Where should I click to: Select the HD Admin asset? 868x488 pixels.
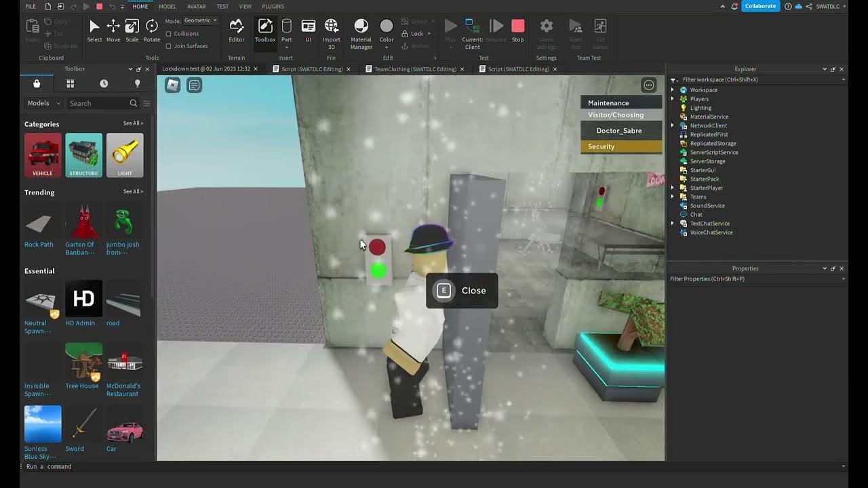tap(83, 304)
